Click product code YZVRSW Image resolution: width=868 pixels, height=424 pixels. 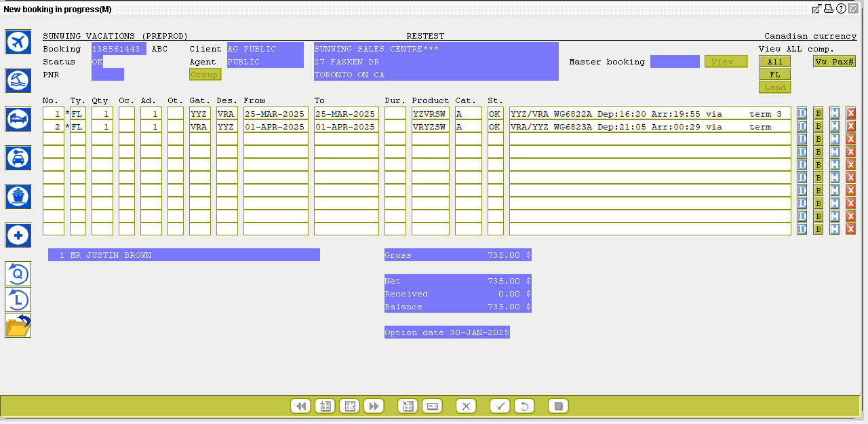(431, 113)
